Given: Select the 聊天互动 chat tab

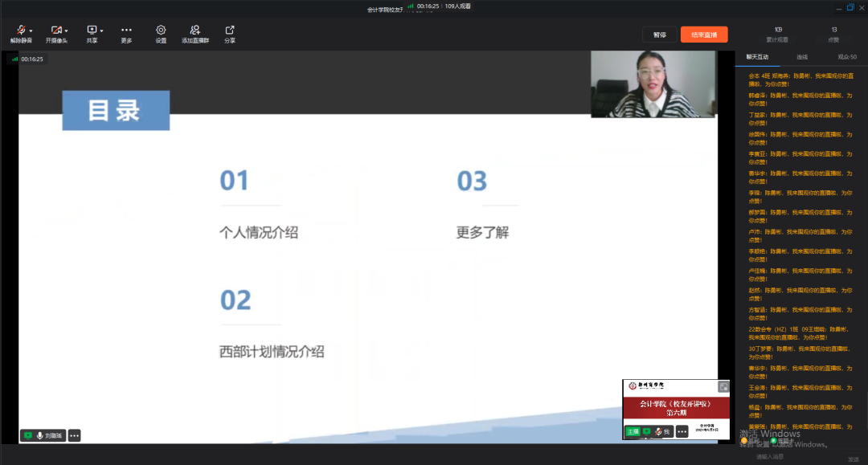Looking at the screenshot, I should click(x=757, y=57).
